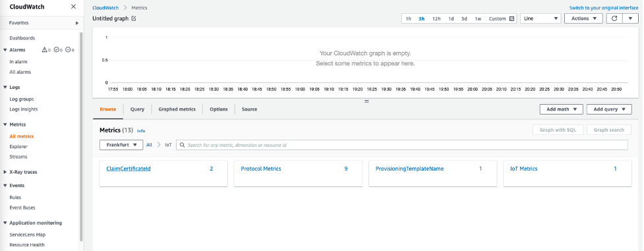The width and height of the screenshot is (644, 251).
Task: Open Rules under Events
Action: [x=15, y=198]
